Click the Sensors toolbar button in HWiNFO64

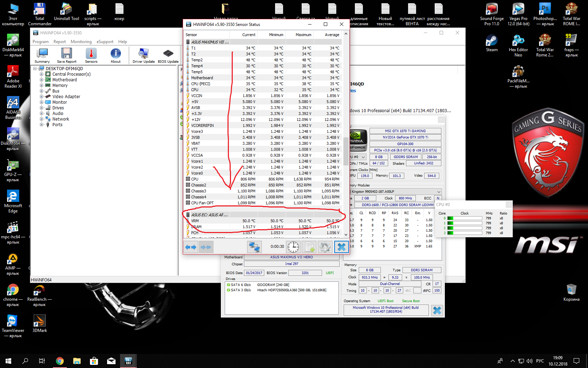[x=91, y=56]
